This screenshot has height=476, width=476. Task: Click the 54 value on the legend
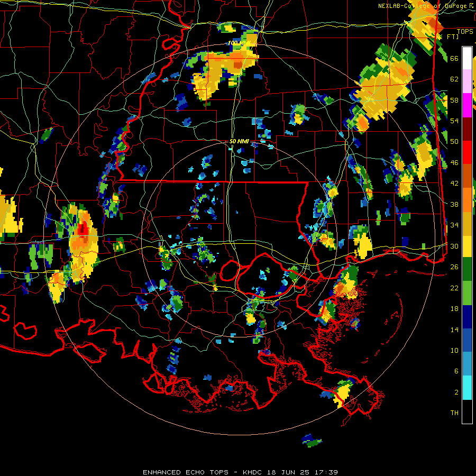coord(454,121)
